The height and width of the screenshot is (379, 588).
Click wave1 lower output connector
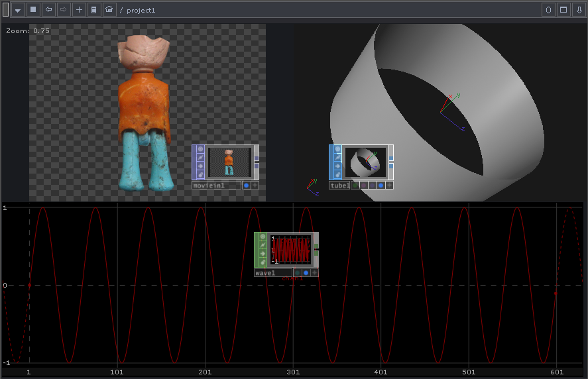pos(316,254)
